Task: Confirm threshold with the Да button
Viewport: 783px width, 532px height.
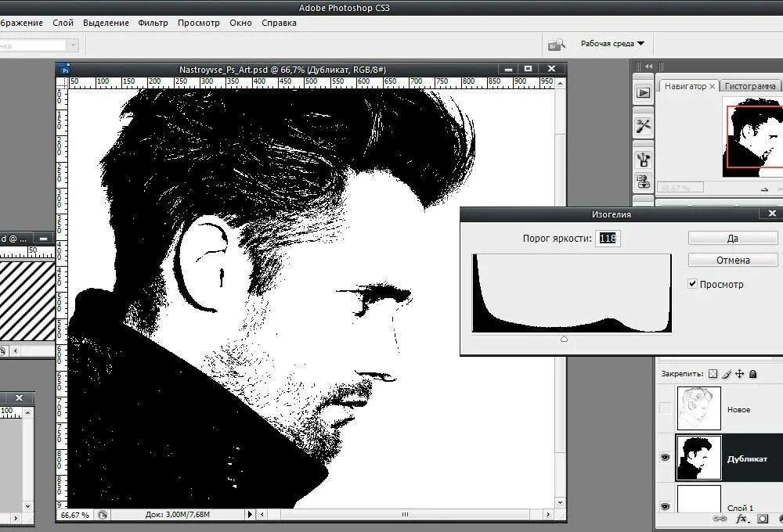Action: pyautogui.click(x=732, y=238)
